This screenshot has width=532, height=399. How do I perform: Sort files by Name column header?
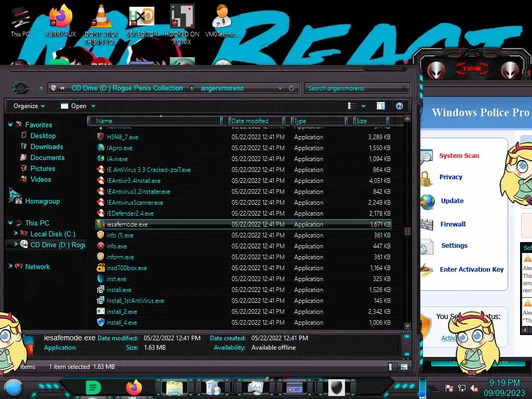[x=154, y=121]
